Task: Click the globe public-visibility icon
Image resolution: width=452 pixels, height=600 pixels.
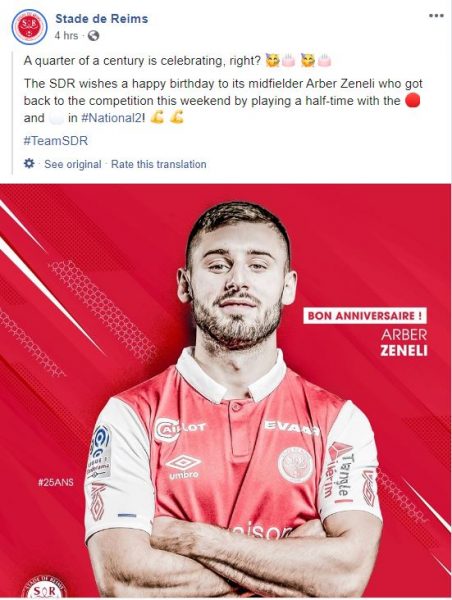Action: pos(93,36)
